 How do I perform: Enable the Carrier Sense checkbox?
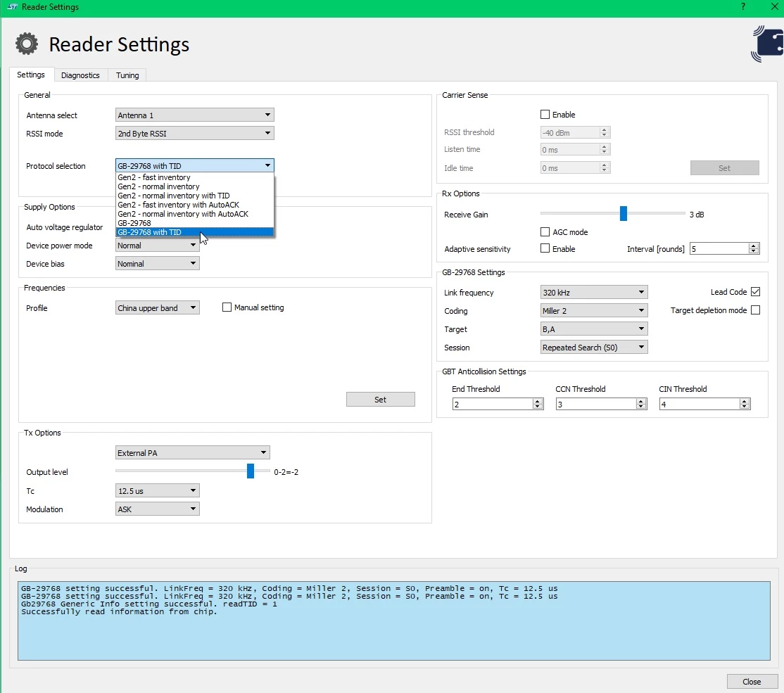(545, 115)
